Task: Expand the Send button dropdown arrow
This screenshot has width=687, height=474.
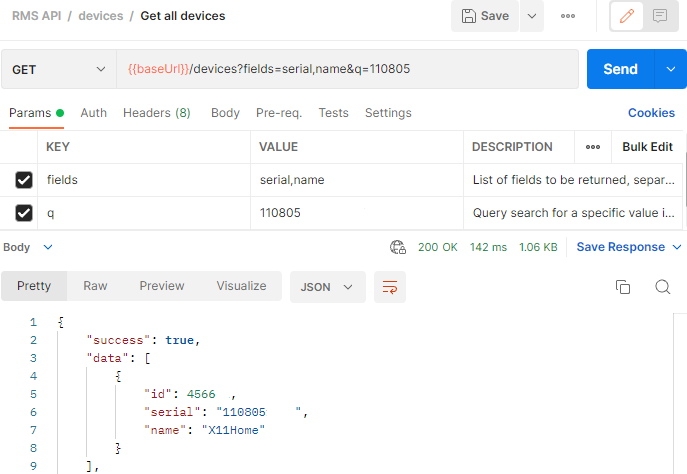Action: click(x=670, y=69)
